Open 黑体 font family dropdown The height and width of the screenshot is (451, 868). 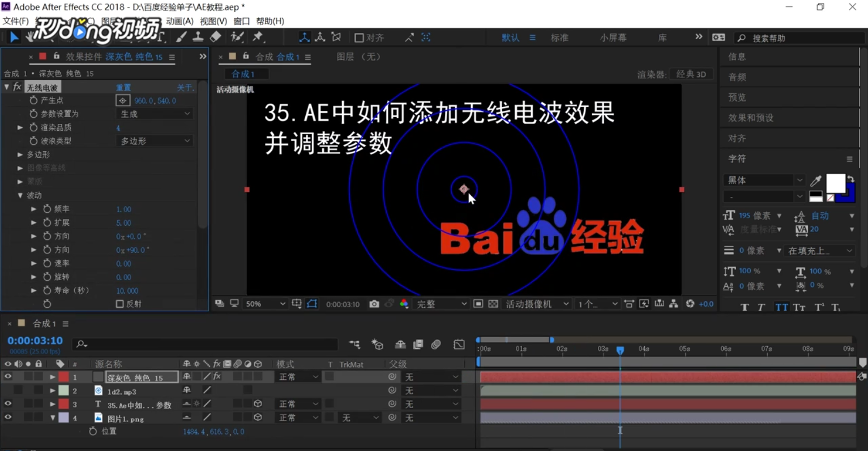coord(764,181)
